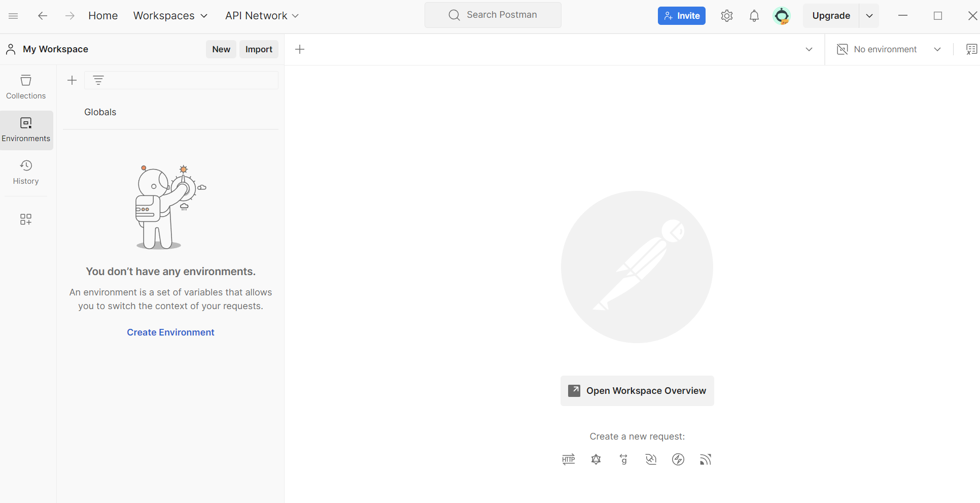
Task: Create a new GraphQL request icon
Action: click(x=596, y=459)
